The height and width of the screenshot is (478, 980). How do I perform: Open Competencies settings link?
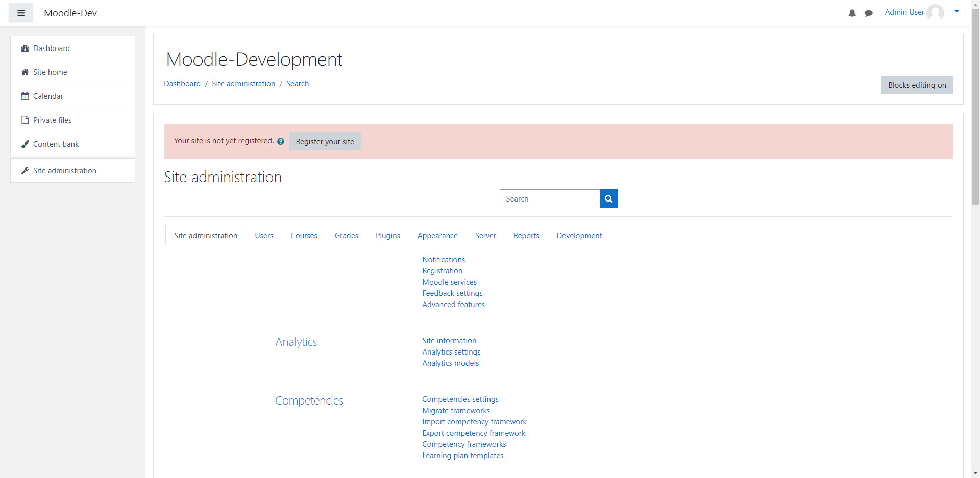pos(460,399)
